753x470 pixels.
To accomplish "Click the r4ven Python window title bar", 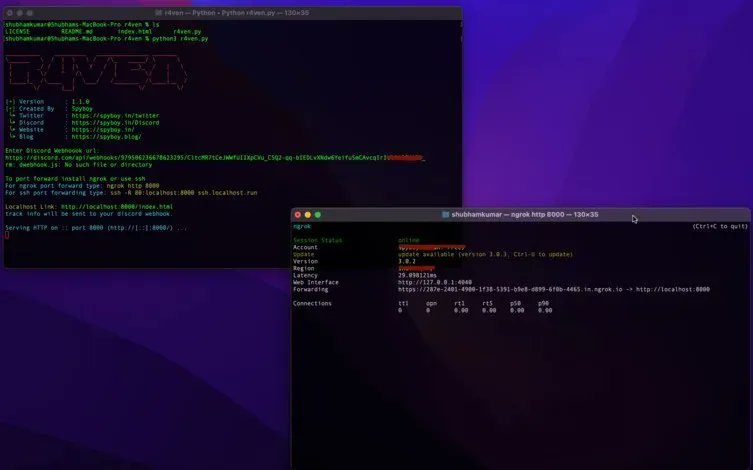I will point(233,13).
